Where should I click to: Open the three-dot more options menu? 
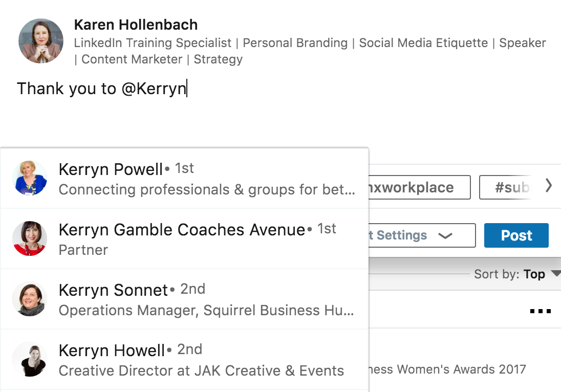tap(540, 311)
